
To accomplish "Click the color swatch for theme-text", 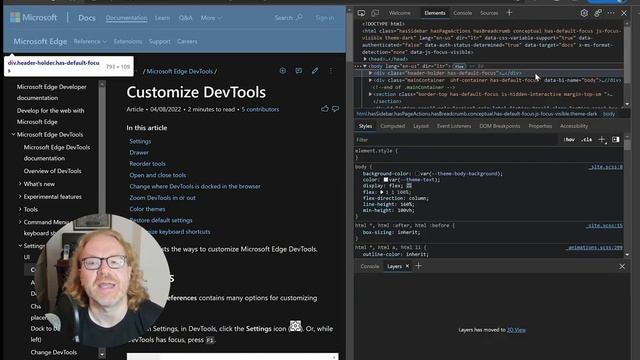I will (386, 180).
